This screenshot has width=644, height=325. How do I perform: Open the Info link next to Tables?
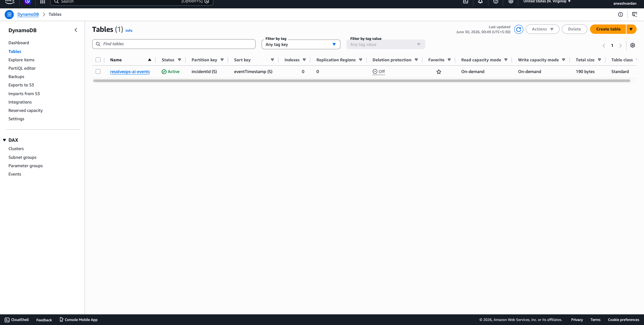[x=129, y=30]
